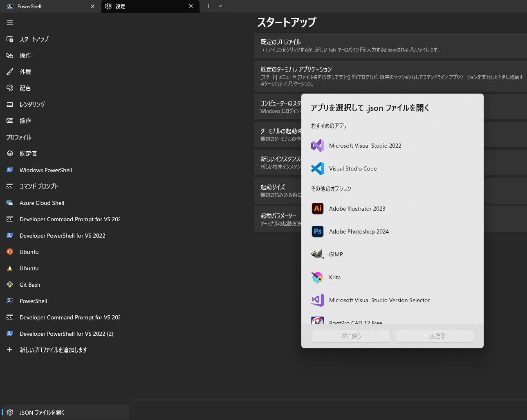Image resolution: width=527 pixels, height=420 pixels.
Task: Click the GIMP icon in the app list
Action: pos(318,254)
